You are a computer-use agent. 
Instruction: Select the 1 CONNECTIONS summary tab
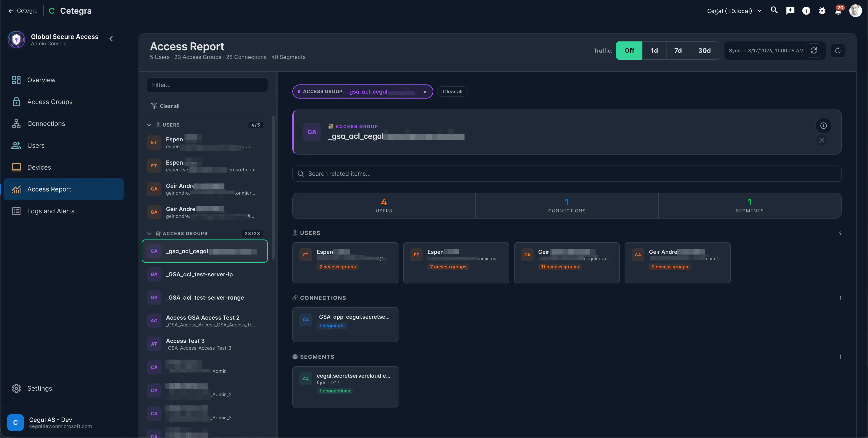[567, 206]
